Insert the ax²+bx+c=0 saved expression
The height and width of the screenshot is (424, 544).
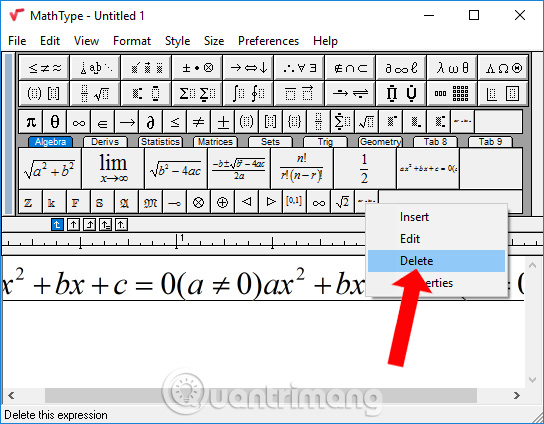click(428, 169)
